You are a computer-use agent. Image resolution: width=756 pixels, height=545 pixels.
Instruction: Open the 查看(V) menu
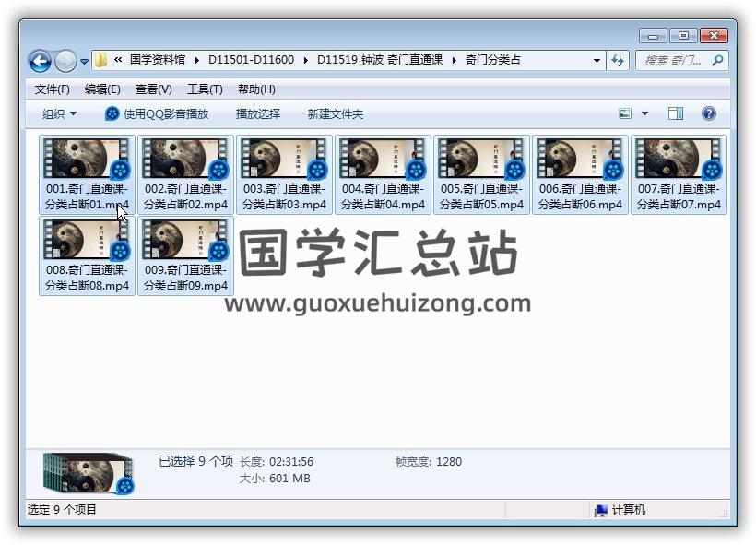(153, 89)
